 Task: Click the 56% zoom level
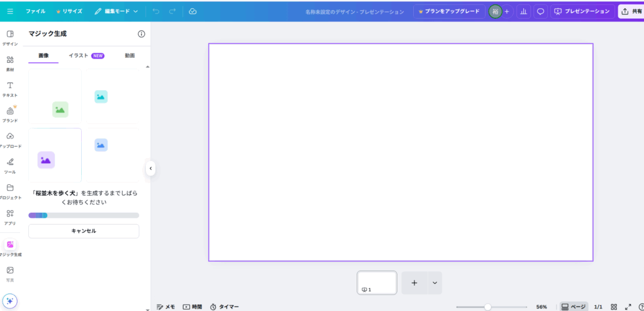point(541,307)
